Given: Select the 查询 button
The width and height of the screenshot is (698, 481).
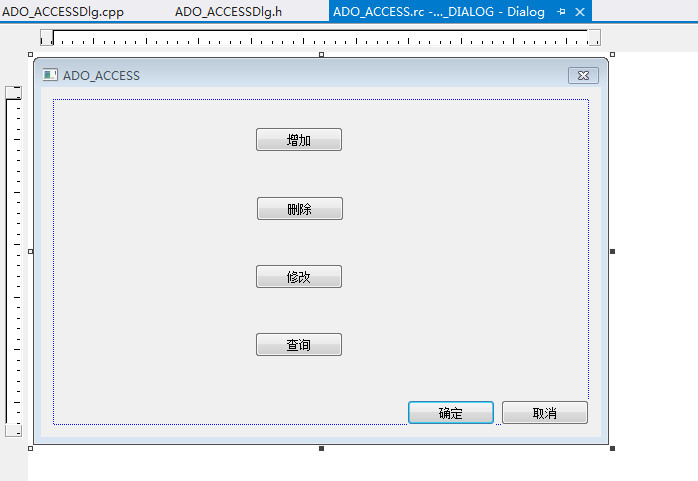Looking at the screenshot, I should tap(299, 344).
